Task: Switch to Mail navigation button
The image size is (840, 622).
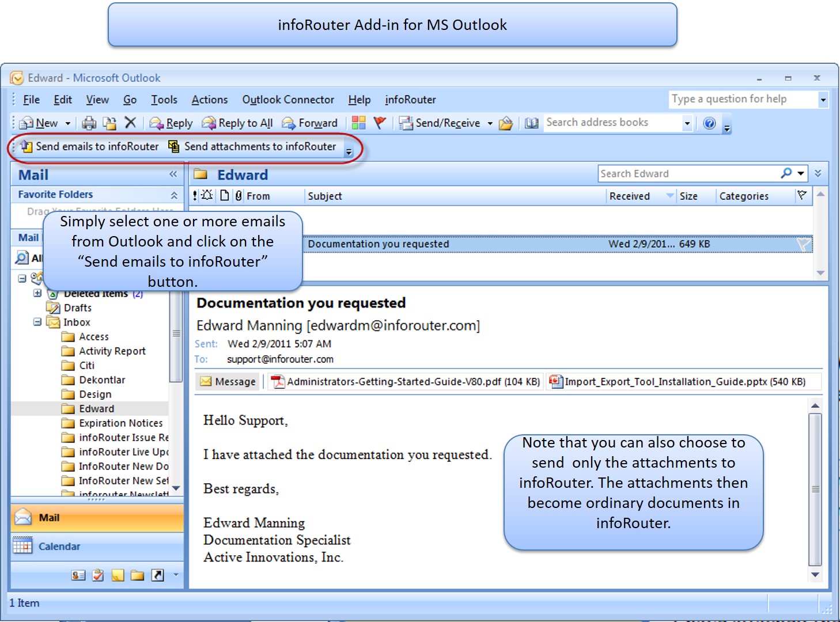Action: [x=97, y=518]
